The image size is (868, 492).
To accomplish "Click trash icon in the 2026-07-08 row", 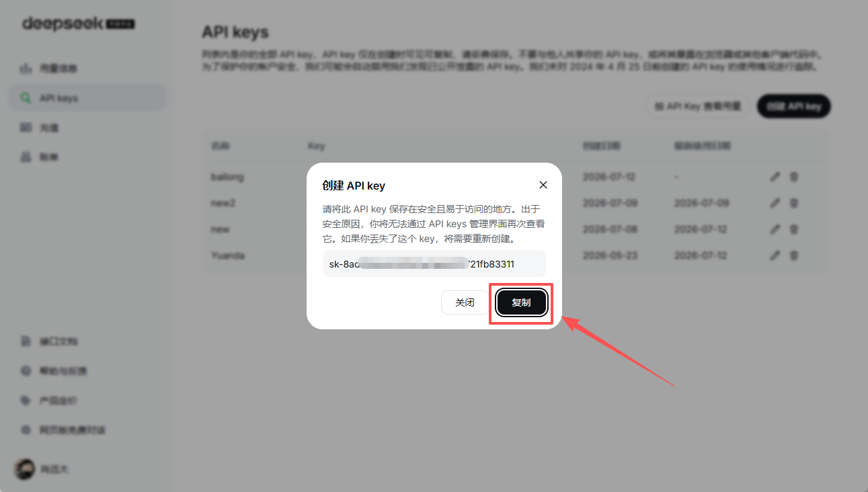I will click(794, 229).
